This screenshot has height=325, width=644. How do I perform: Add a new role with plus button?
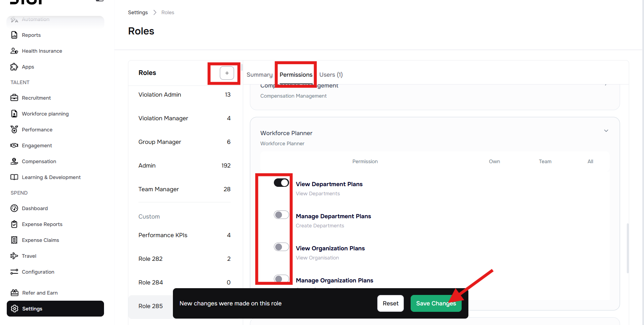(227, 73)
